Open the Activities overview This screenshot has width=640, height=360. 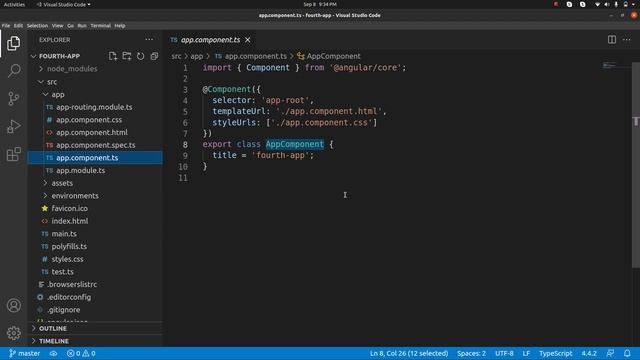pos(14,4)
